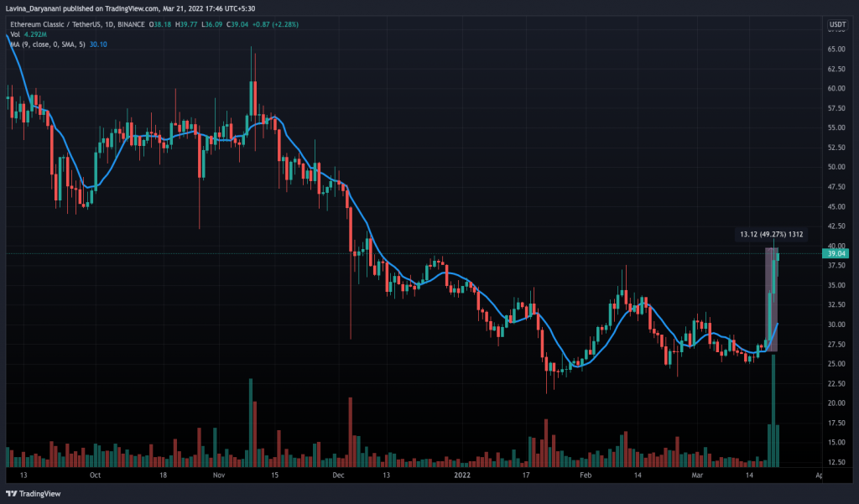Select the close value C39.04

(x=237, y=24)
